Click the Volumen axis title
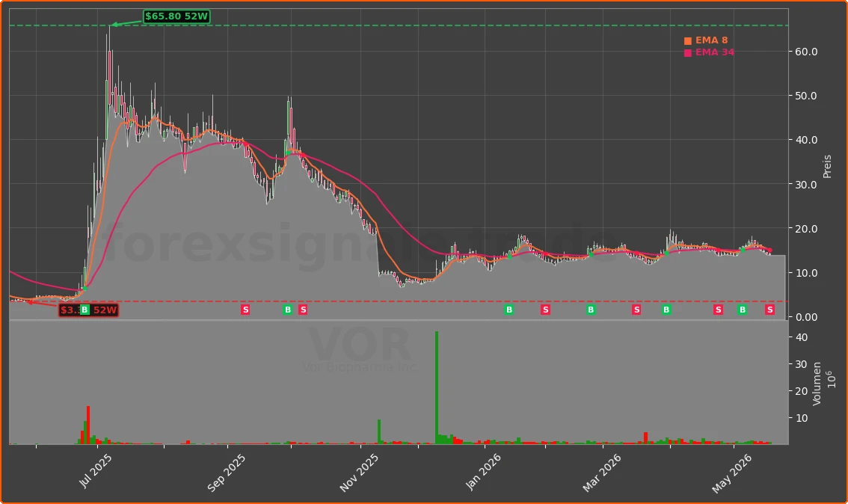 pyautogui.click(x=817, y=384)
